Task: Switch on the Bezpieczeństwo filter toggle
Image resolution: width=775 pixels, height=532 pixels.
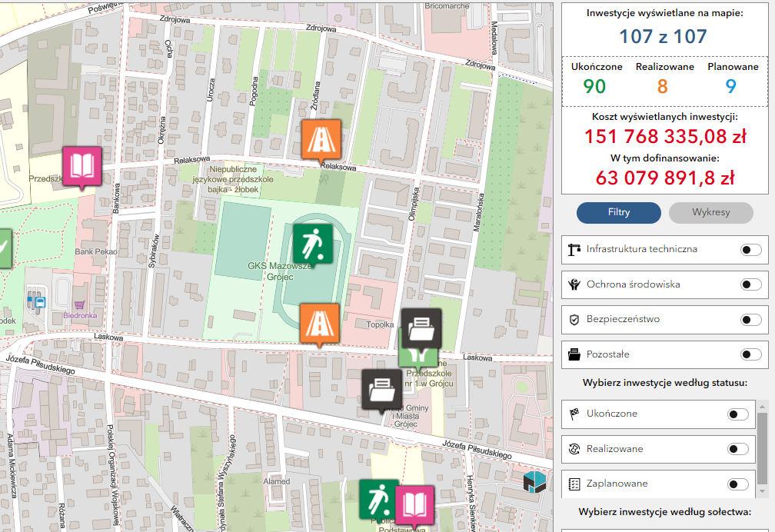Action: (x=750, y=319)
